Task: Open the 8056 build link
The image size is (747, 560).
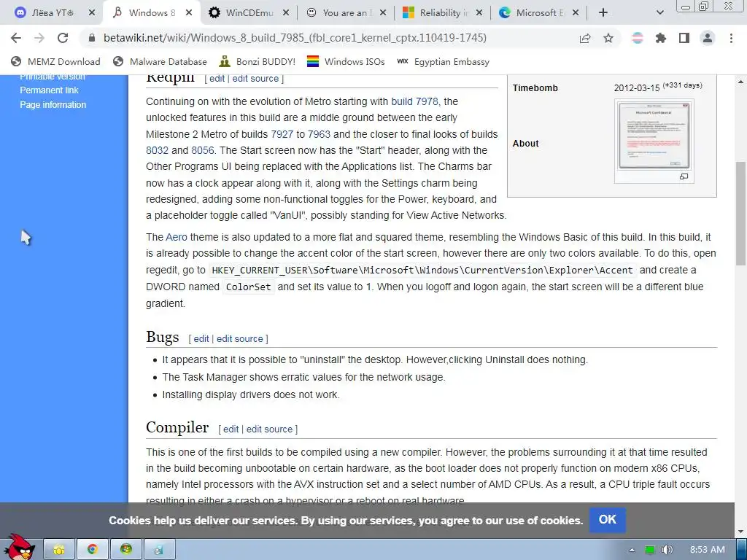Action: tap(203, 150)
